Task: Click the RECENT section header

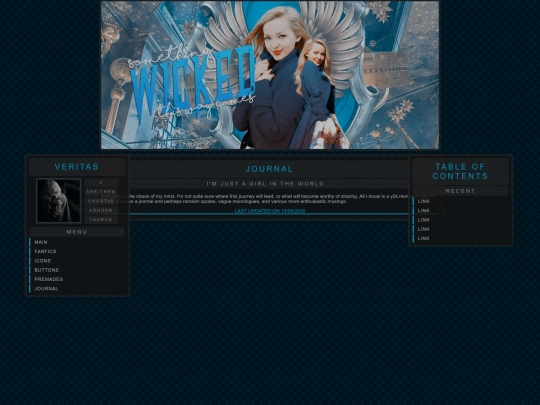Action: (x=460, y=191)
